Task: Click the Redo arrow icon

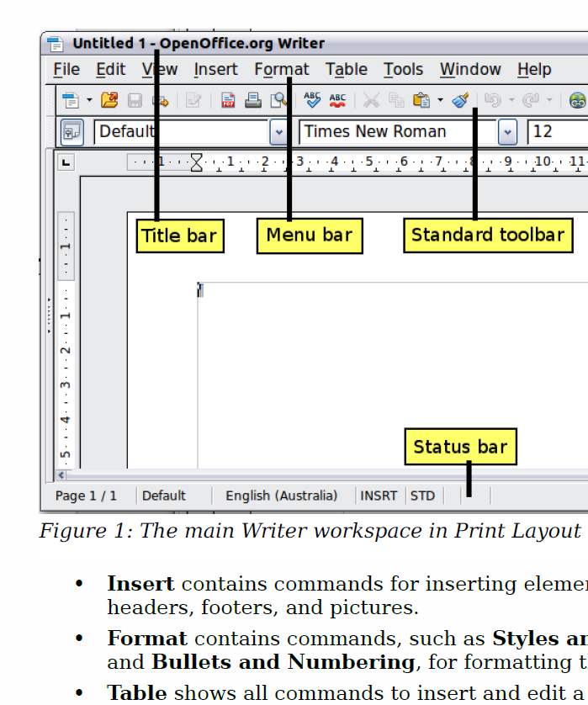Action: (531, 100)
